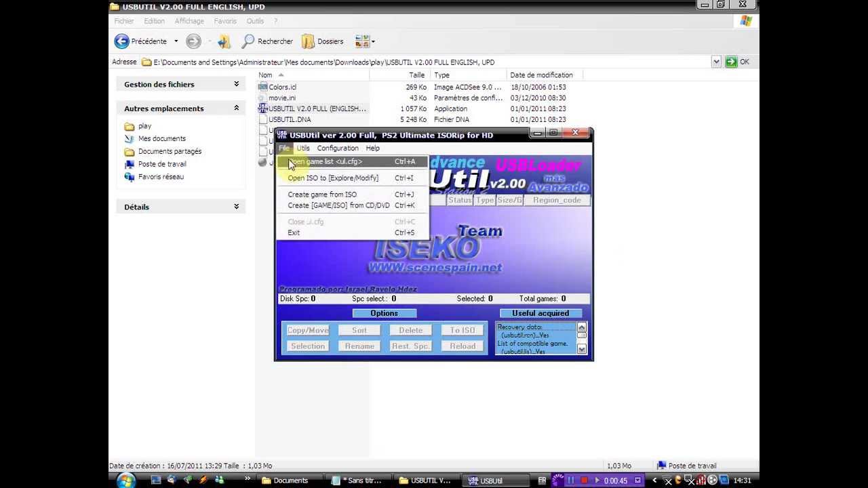Open the Rechercher search tool
The image size is (868, 488).
pyautogui.click(x=267, y=41)
